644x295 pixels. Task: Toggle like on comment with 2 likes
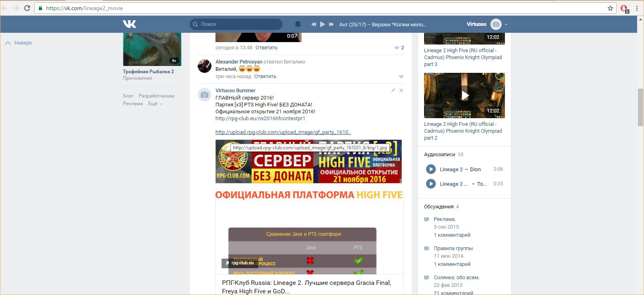397,48
